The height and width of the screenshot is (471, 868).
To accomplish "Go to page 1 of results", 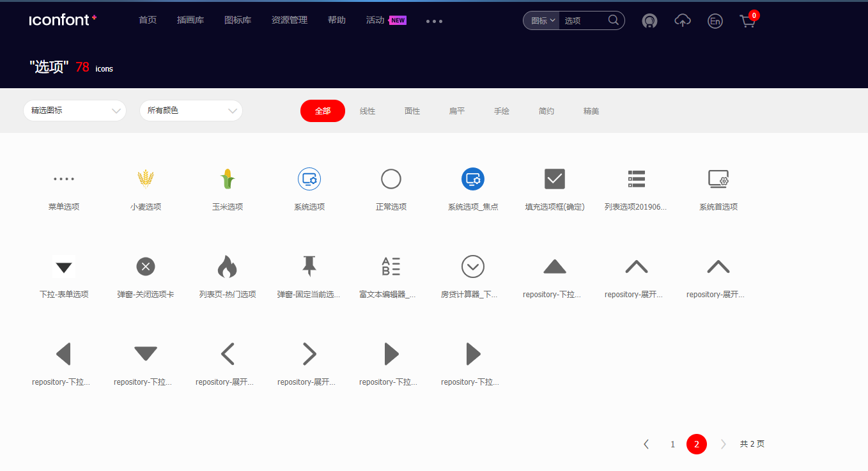I will coord(672,444).
